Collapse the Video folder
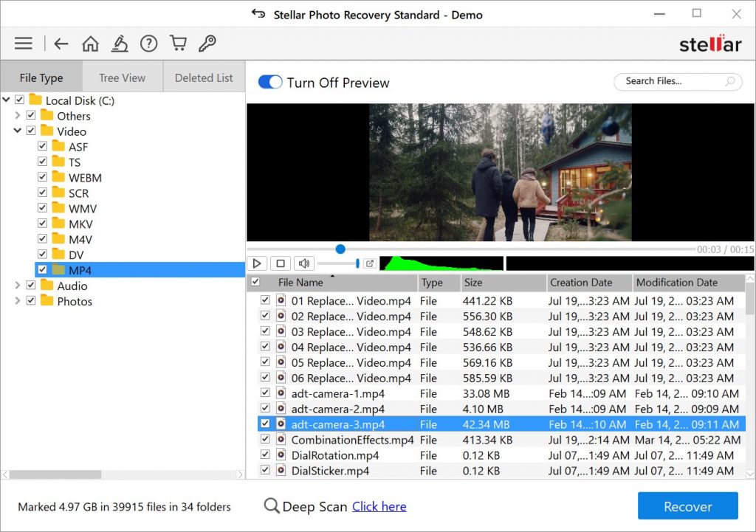 point(18,131)
